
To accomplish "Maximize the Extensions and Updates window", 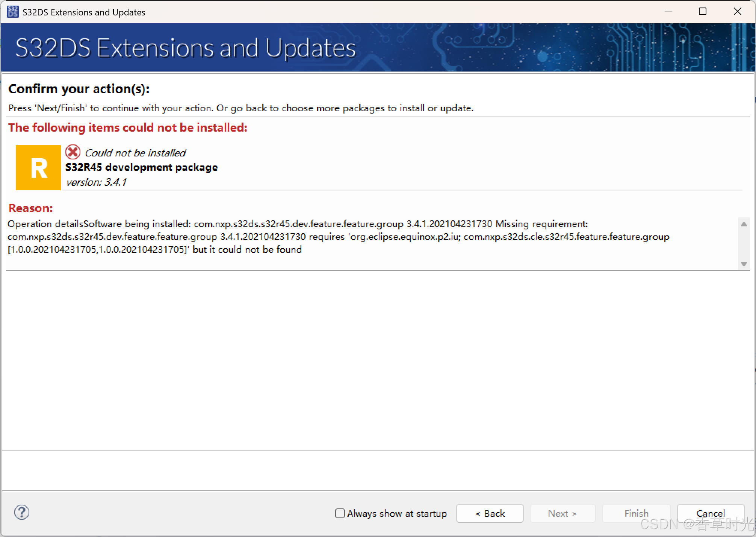I will tap(703, 12).
